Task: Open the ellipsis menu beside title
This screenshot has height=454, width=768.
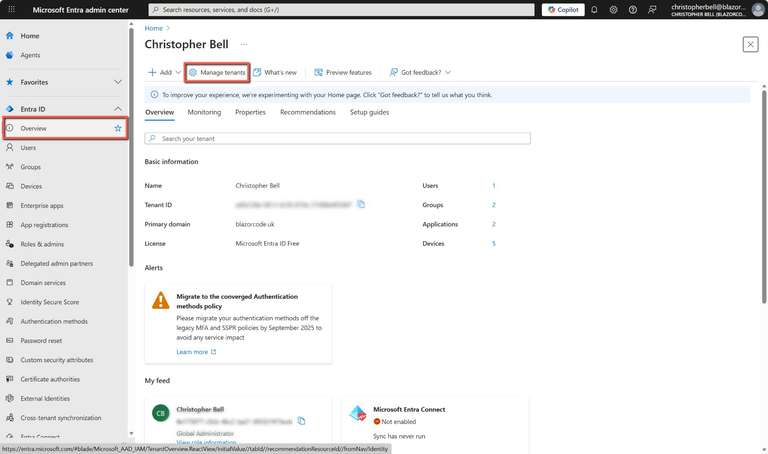Action: coord(243,45)
